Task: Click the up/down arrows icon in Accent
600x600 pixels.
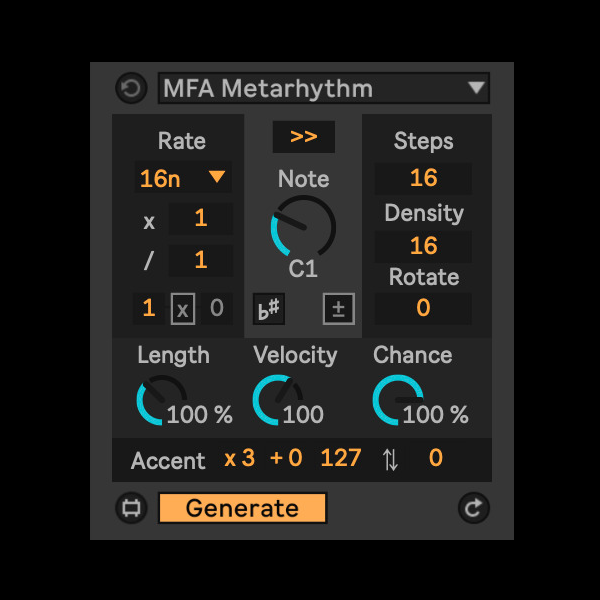Action: [x=390, y=460]
